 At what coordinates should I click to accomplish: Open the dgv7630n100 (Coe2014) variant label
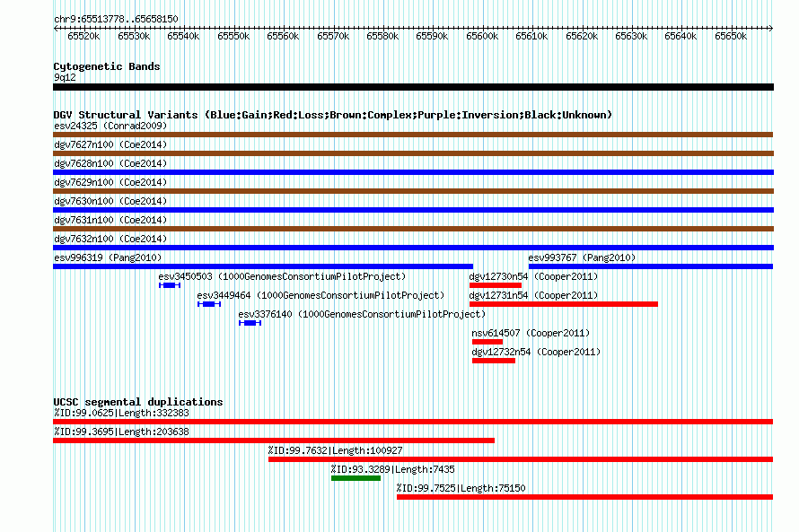click(x=110, y=201)
